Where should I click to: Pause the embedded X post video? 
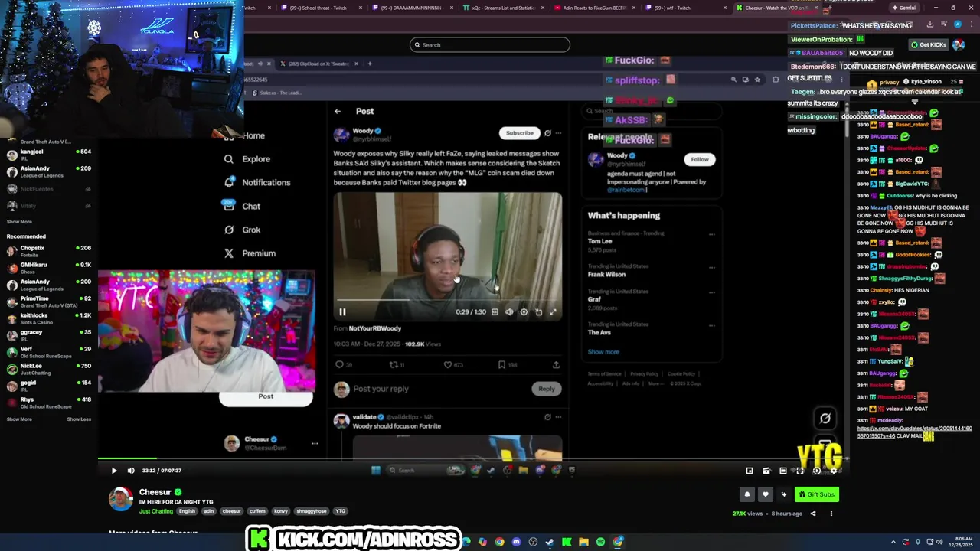point(342,311)
